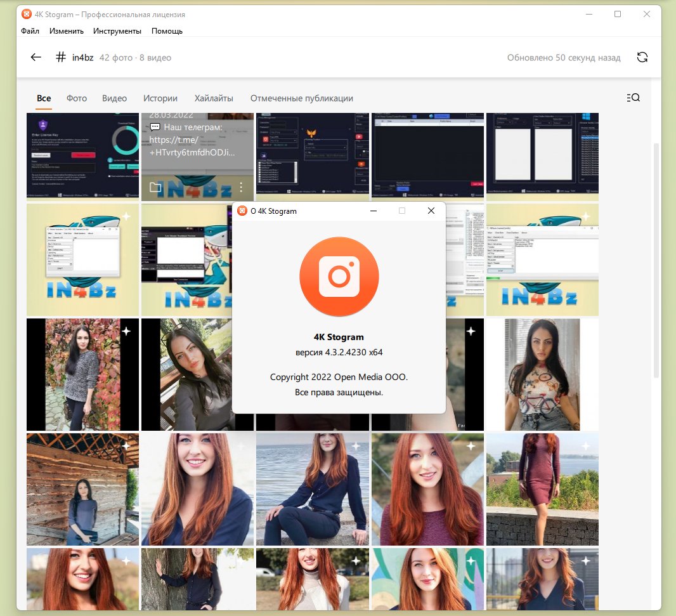Open the woman in autumn leaves photo
The image size is (676, 616).
(x=83, y=374)
